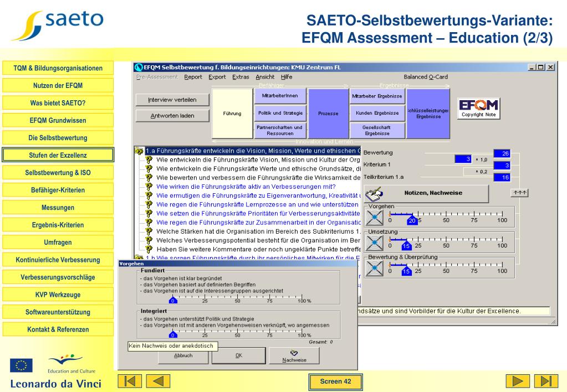This screenshot has height=392, width=567.
Task: Go to previous screen arrow
Action: coord(158,381)
